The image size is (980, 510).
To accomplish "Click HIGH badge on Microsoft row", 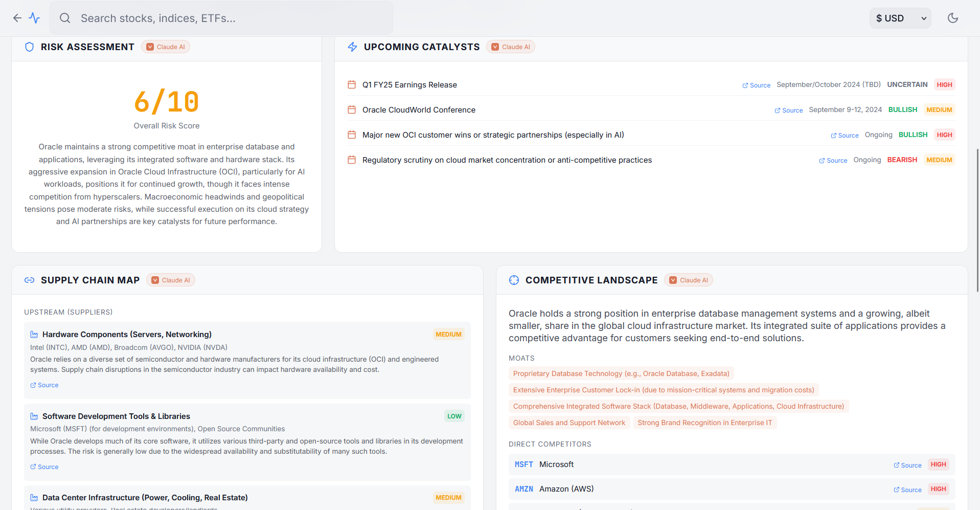I will click(x=938, y=464).
